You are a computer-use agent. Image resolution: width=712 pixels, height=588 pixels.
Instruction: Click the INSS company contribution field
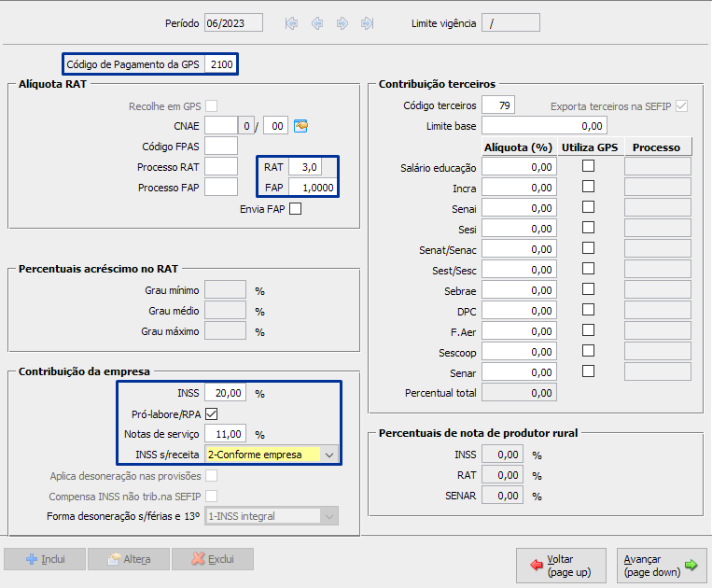click(225, 394)
